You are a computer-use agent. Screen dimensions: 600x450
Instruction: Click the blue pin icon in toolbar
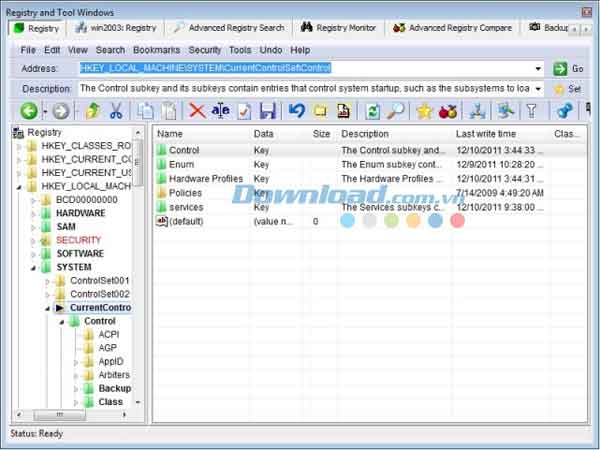point(564,111)
